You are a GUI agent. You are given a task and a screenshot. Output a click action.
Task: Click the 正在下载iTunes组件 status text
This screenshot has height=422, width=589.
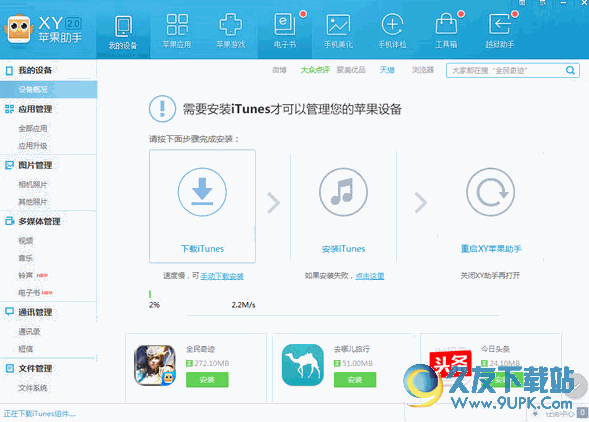40,414
